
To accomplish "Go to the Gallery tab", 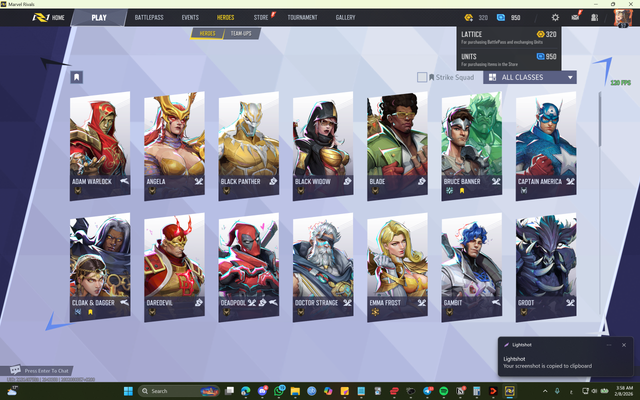I will [x=345, y=18].
